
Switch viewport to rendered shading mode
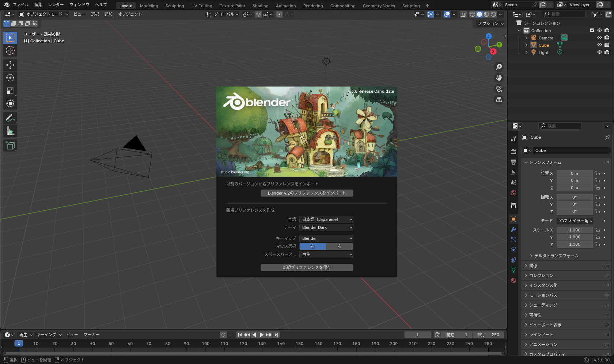click(x=493, y=14)
